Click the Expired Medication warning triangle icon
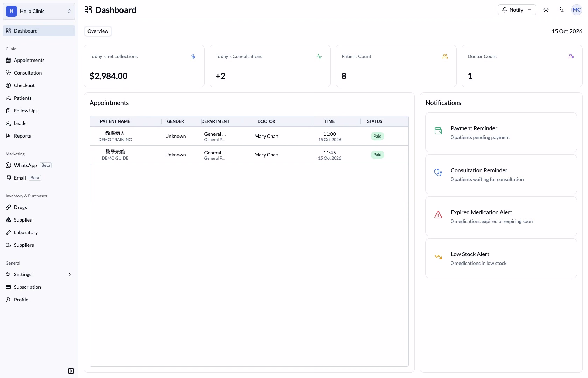The width and height of the screenshot is (588, 378). [x=438, y=215]
